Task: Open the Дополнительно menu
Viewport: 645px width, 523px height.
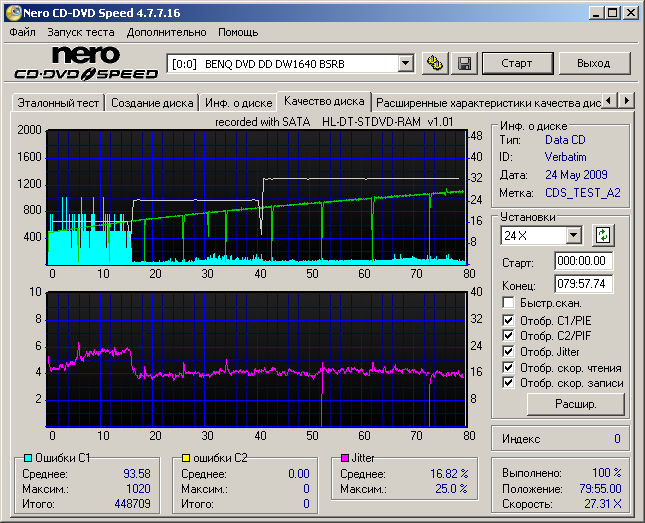Action: click(166, 32)
